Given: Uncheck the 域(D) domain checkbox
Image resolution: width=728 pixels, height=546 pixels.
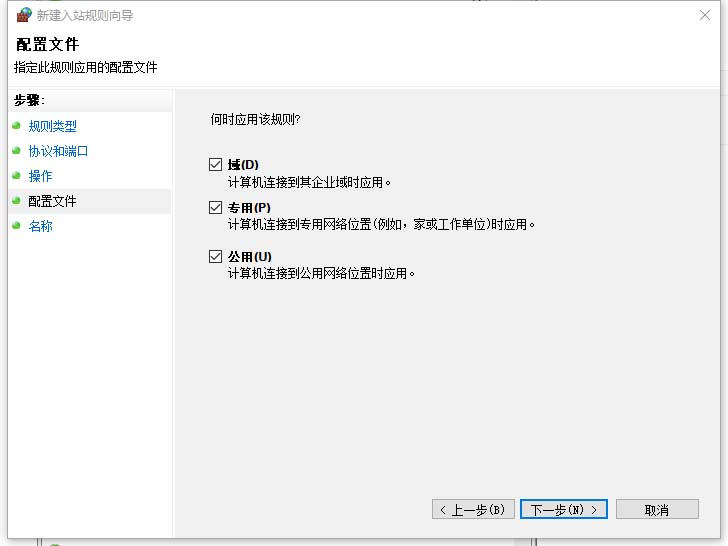Looking at the screenshot, I should pyautogui.click(x=215, y=164).
